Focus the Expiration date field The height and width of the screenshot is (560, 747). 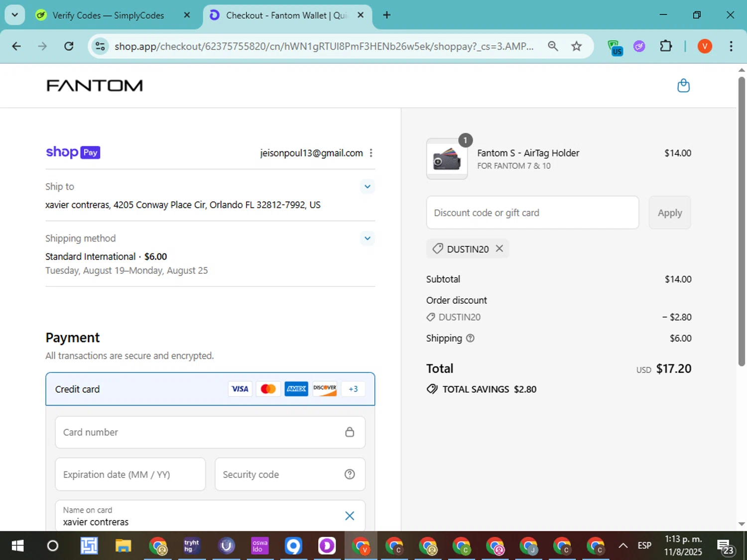pos(130,474)
